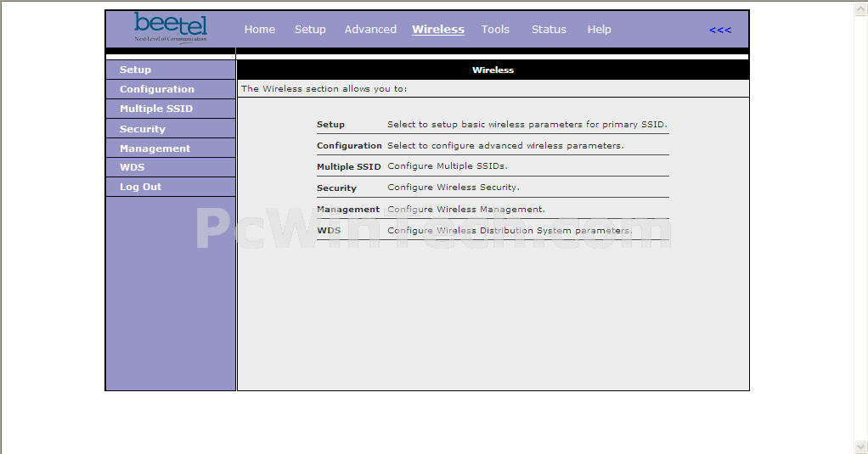The height and width of the screenshot is (454, 868).
Task: Choose Management in the left sidebar
Action: click(171, 149)
